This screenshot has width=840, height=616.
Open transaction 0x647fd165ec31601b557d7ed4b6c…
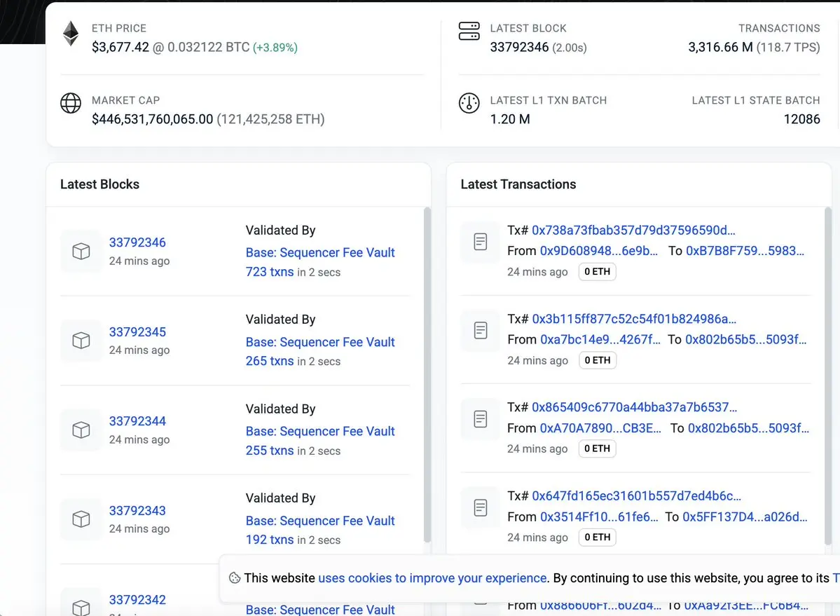(x=636, y=496)
